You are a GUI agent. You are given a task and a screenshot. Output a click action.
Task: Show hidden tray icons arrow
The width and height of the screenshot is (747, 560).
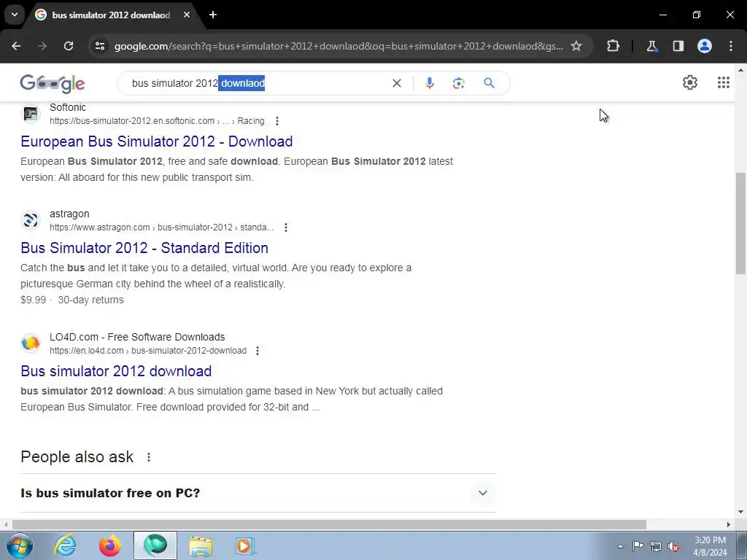tap(620, 546)
